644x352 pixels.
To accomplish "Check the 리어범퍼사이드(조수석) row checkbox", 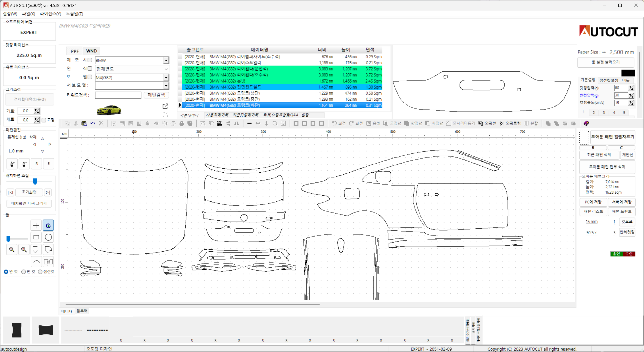I will click(180, 57).
